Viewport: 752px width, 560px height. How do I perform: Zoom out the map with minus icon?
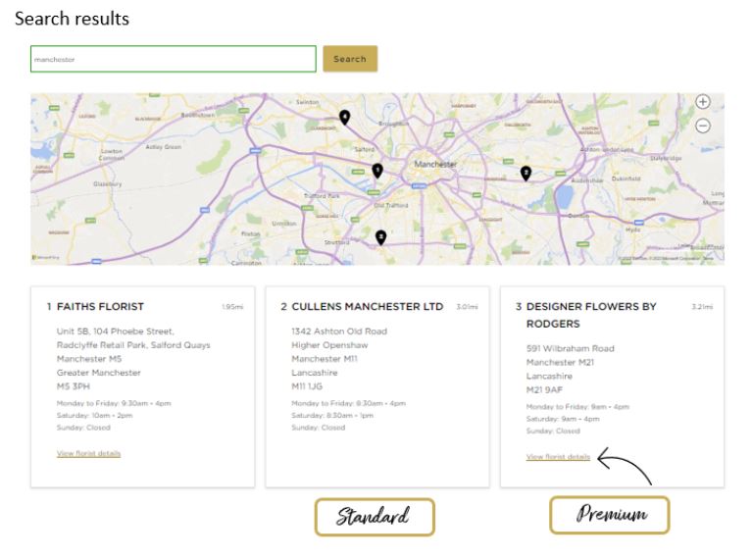(703, 126)
